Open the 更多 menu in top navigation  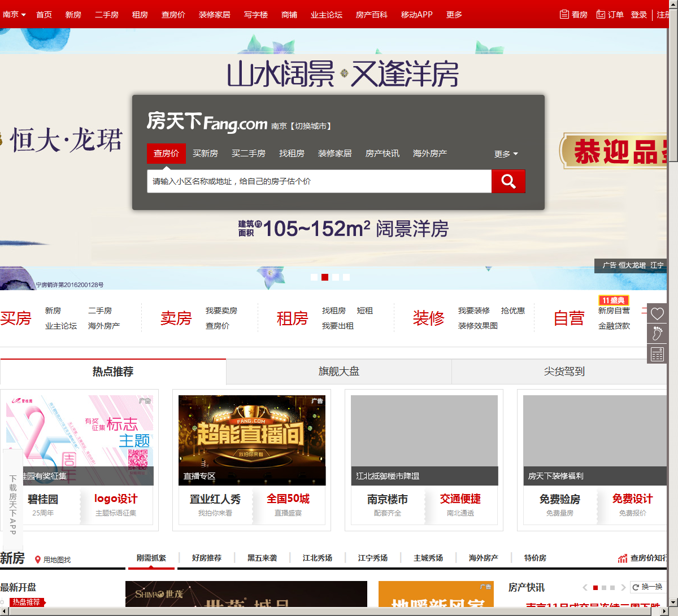454,15
